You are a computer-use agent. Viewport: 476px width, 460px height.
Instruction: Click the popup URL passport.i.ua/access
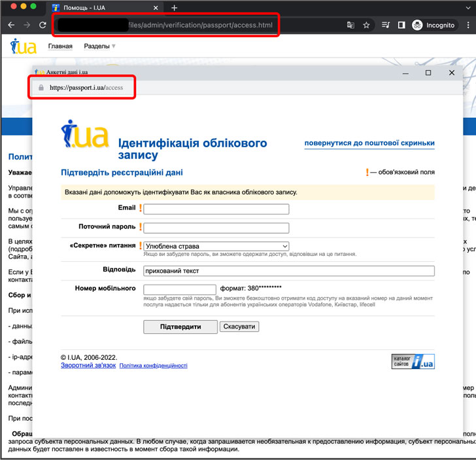tap(86, 88)
